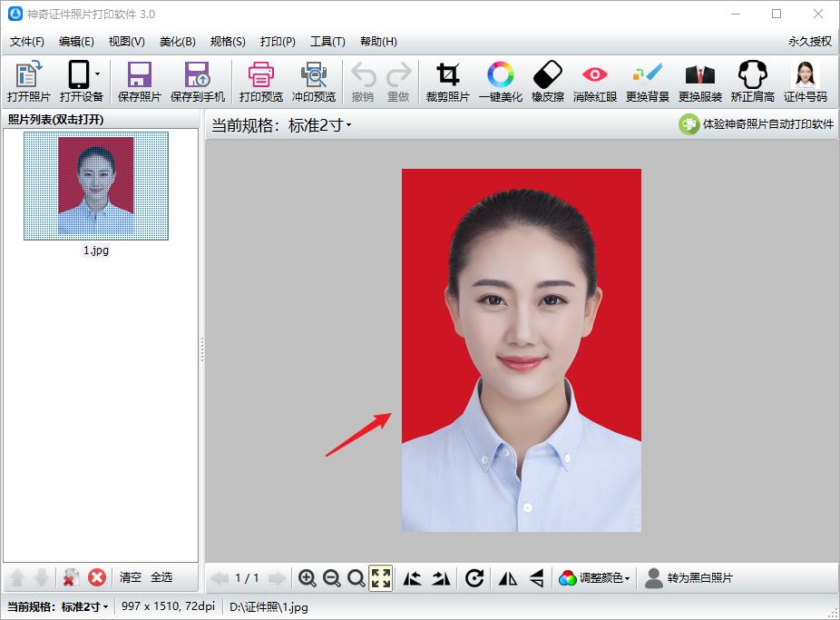The image size is (840, 620).
Task: Select the 裁剪照片 crop tool
Action: pos(445,80)
